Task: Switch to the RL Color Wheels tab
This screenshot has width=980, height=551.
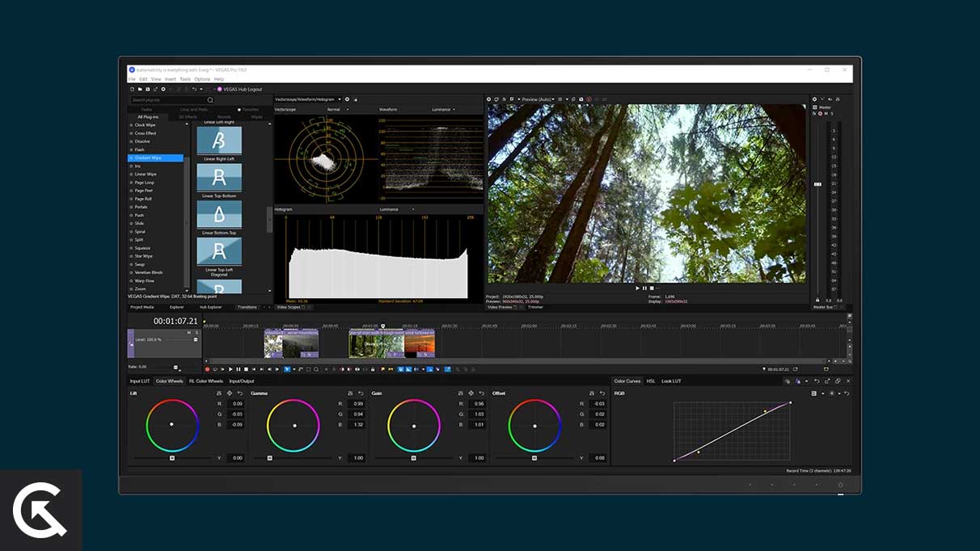Action: (206, 381)
